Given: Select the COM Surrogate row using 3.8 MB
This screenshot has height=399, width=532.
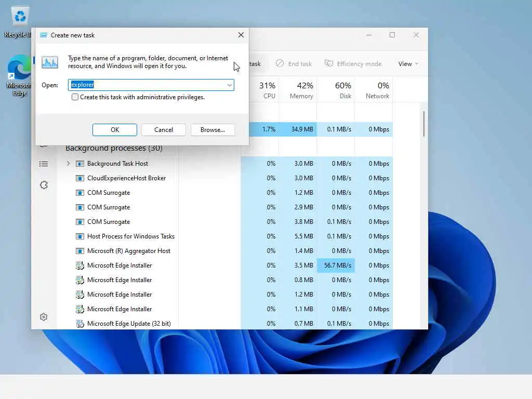Looking at the screenshot, I should 224,222.
